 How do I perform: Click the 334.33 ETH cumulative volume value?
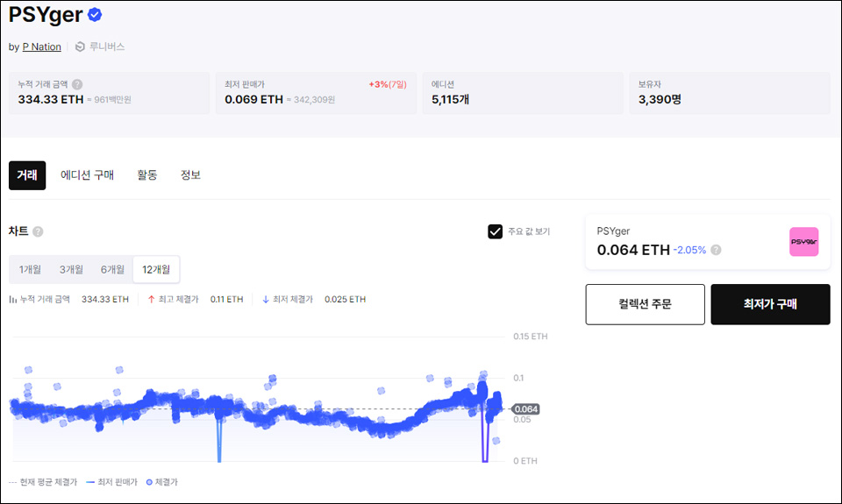pyautogui.click(x=51, y=99)
